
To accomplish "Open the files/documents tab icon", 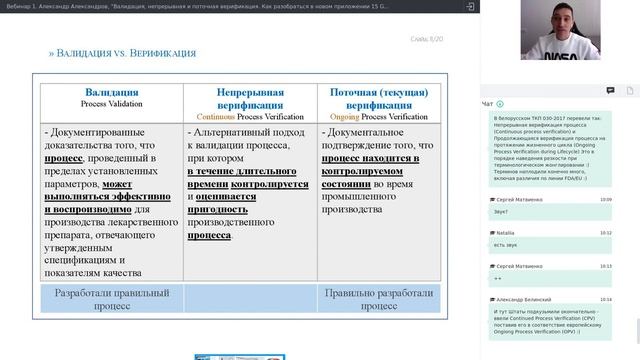I will tap(630, 91).
